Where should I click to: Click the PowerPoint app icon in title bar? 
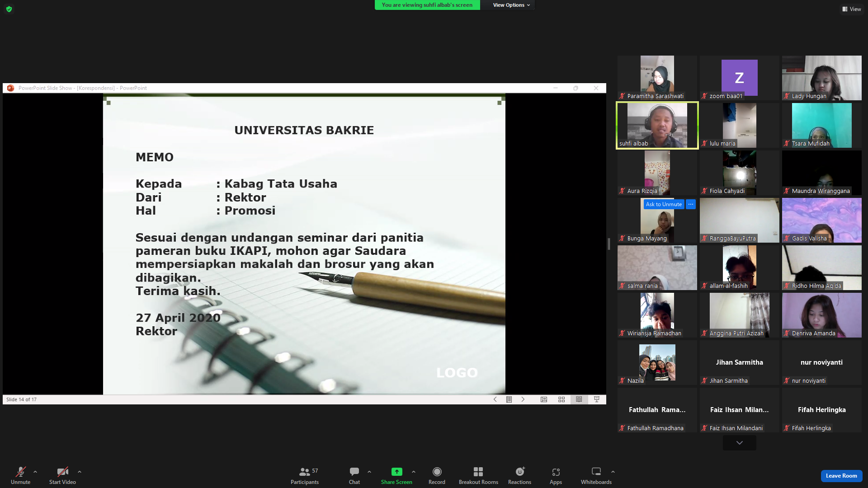click(x=10, y=88)
